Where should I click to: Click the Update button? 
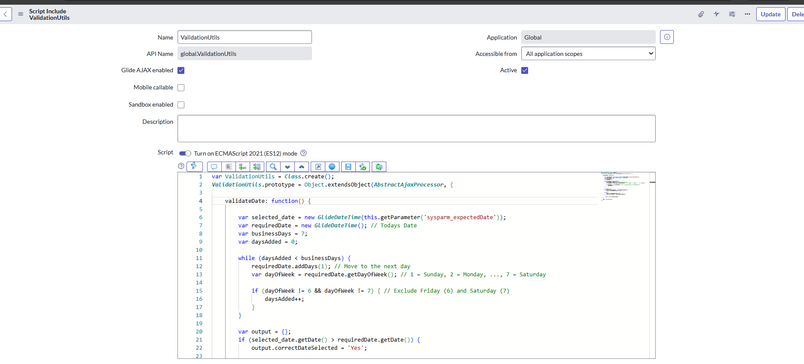(x=770, y=14)
